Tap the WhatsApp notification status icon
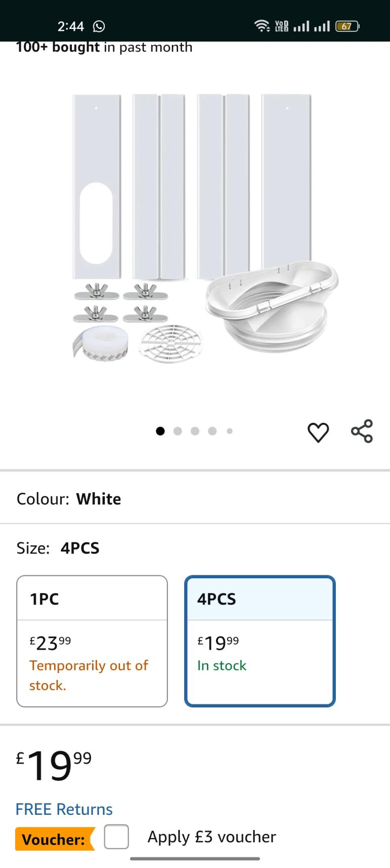The height and width of the screenshot is (868, 390). [99, 26]
